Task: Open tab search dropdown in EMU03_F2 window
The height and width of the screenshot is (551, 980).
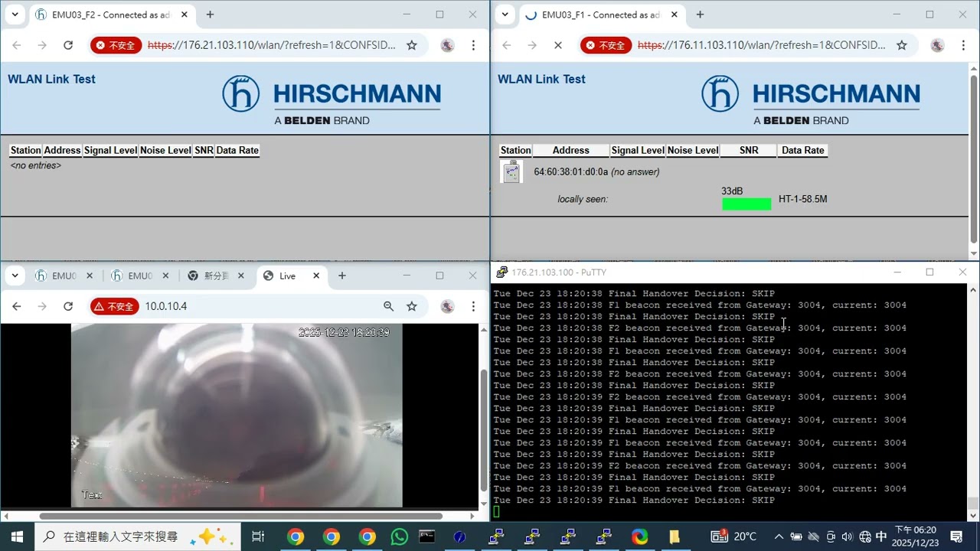Action: [x=15, y=15]
